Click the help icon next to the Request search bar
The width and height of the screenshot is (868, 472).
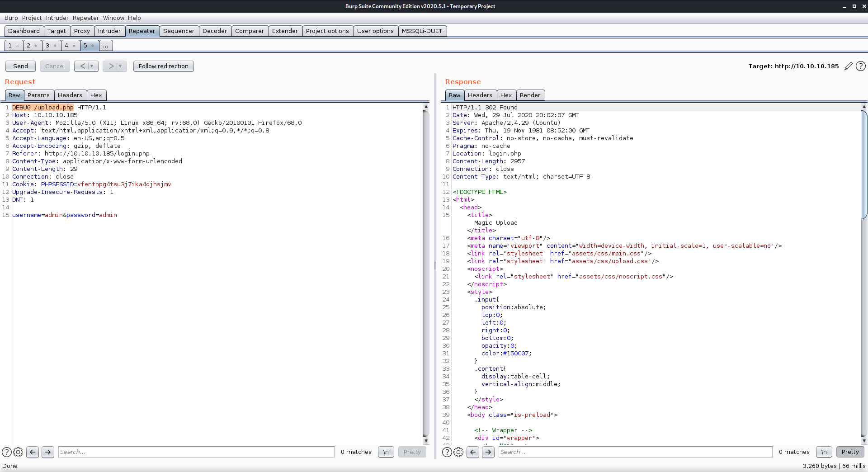coord(6,452)
